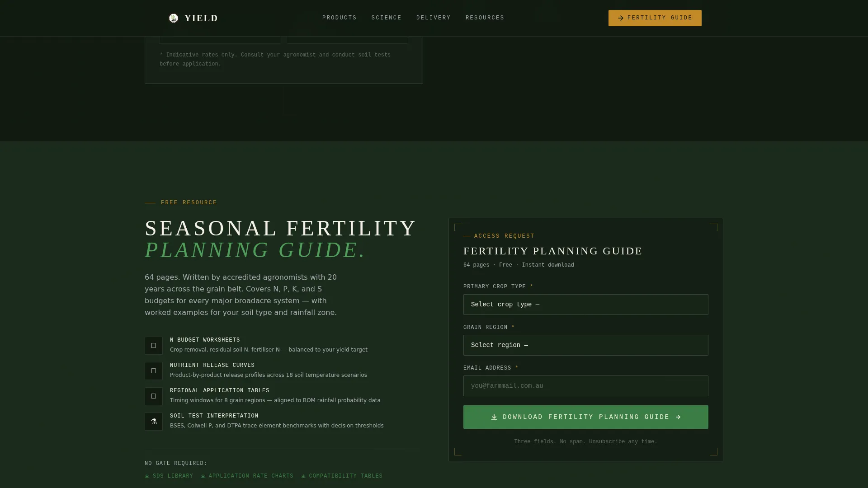Click 'N BUDGET WORKSHEETS' heading text
This screenshot has width=868, height=488.
point(205,340)
